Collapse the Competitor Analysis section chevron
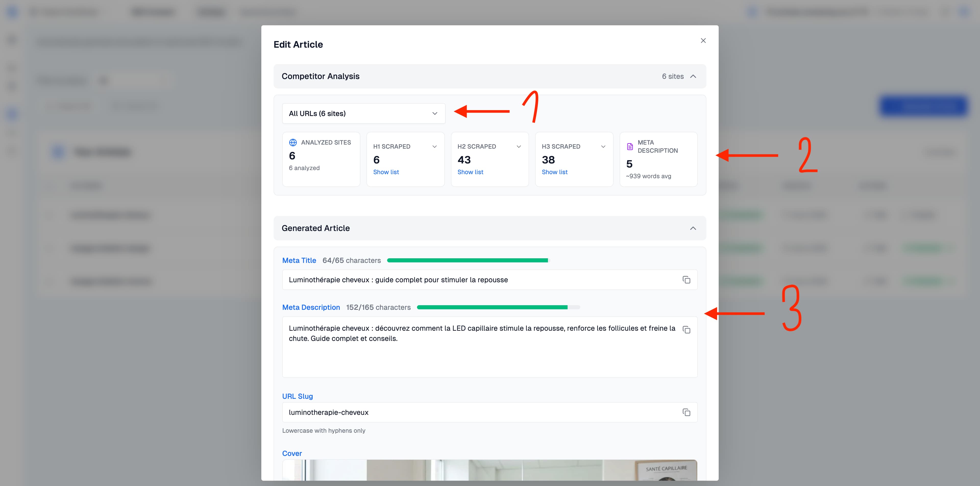The height and width of the screenshot is (486, 980). pyautogui.click(x=693, y=76)
